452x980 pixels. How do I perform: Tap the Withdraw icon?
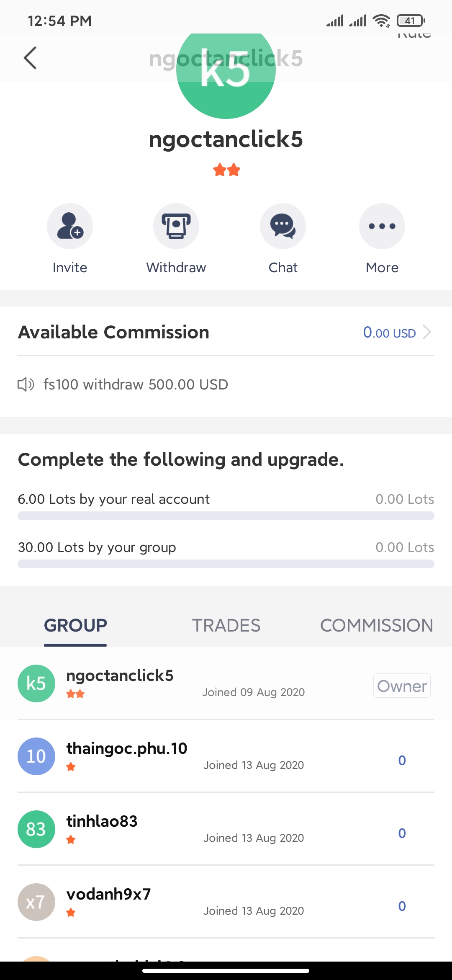pyautogui.click(x=176, y=226)
